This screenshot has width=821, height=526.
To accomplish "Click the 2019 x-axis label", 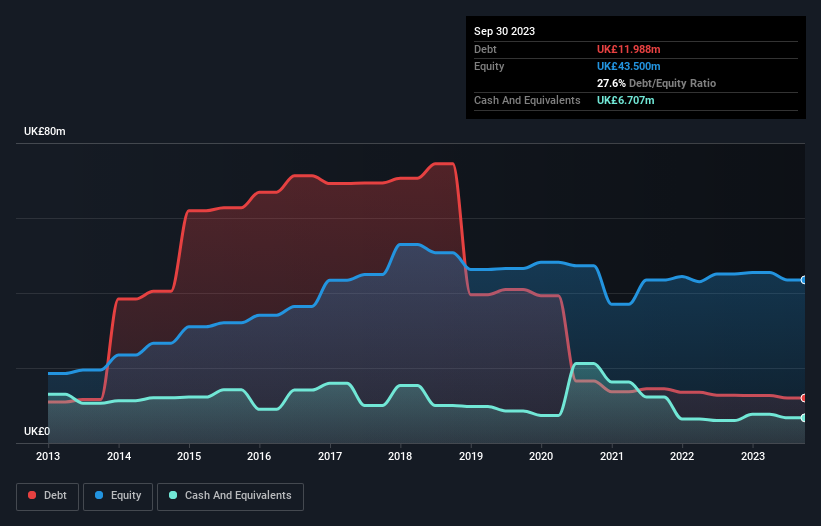I will [471, 456].
